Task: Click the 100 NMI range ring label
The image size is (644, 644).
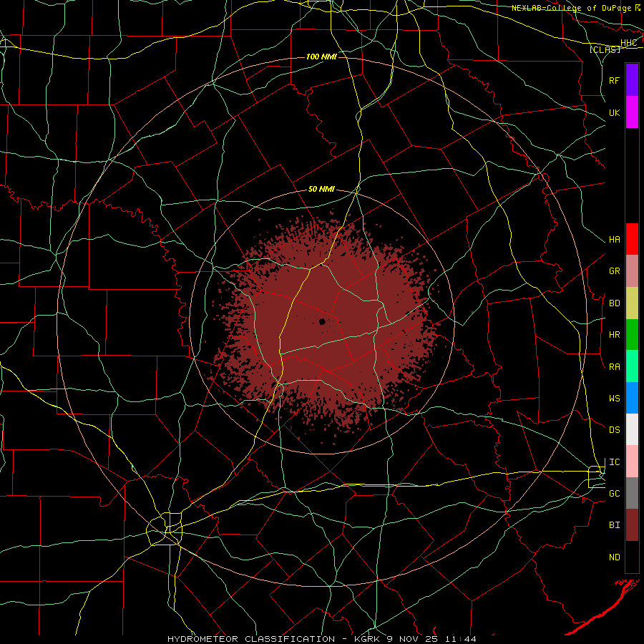Action: pyautogui.click(x=321, y=57)
